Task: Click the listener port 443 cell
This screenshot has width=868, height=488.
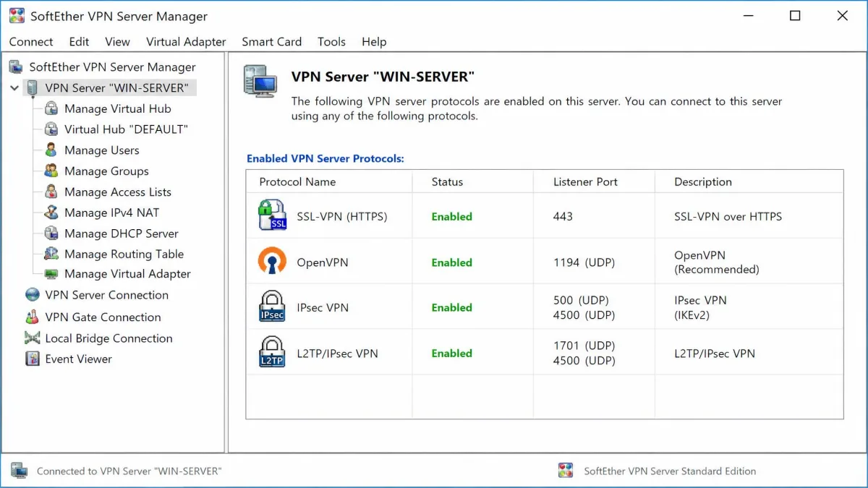Action: tap(563, 216)
